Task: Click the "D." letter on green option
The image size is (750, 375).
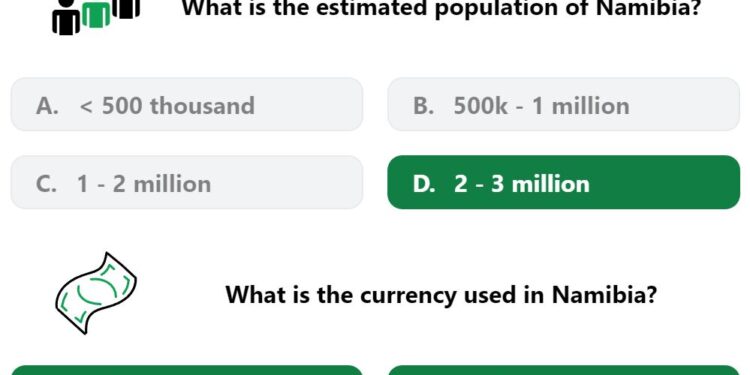Action: (x=425, y=184)
